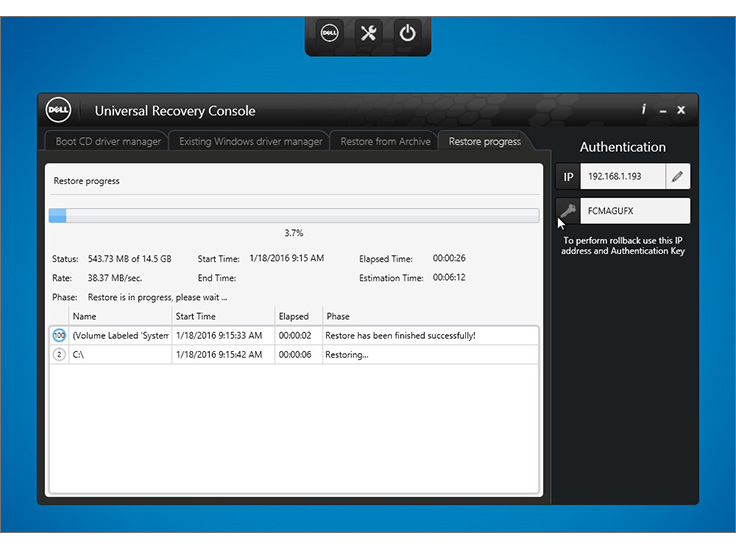
Task: Open the tools wrench-and-screwdriver icon
Action: (x=368, y=33)
